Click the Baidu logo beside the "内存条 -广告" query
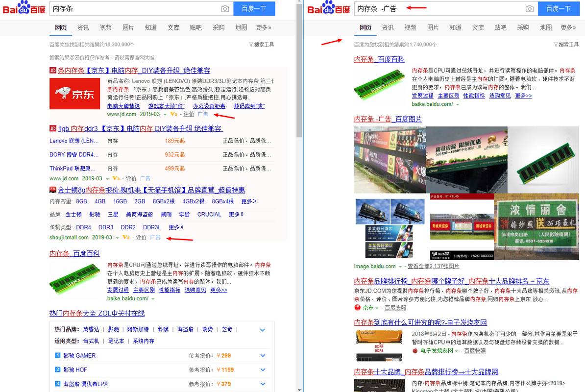The height and width of the screenshot is (392, 585). 327,8
